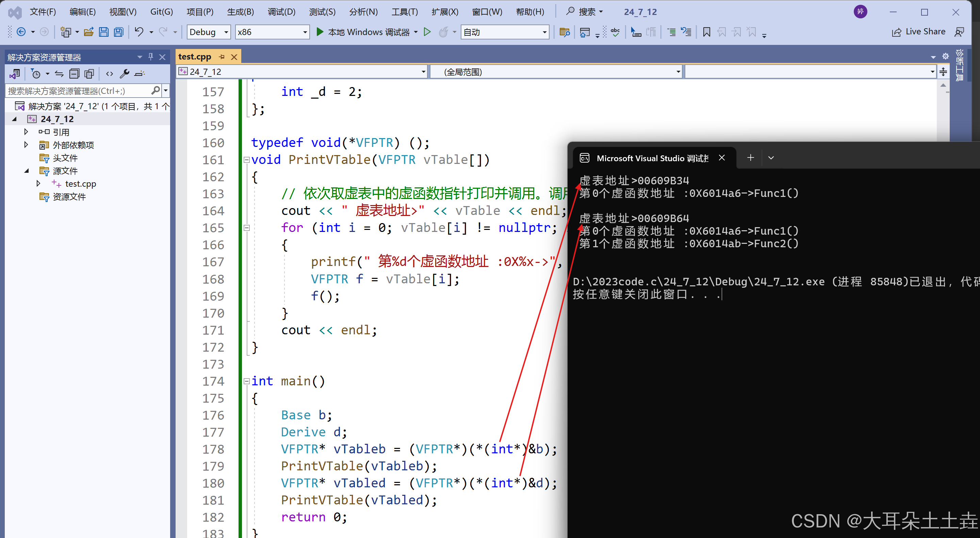Toggle pin on the test.cpp tab
Screen dimensions: 980x538
222,57
